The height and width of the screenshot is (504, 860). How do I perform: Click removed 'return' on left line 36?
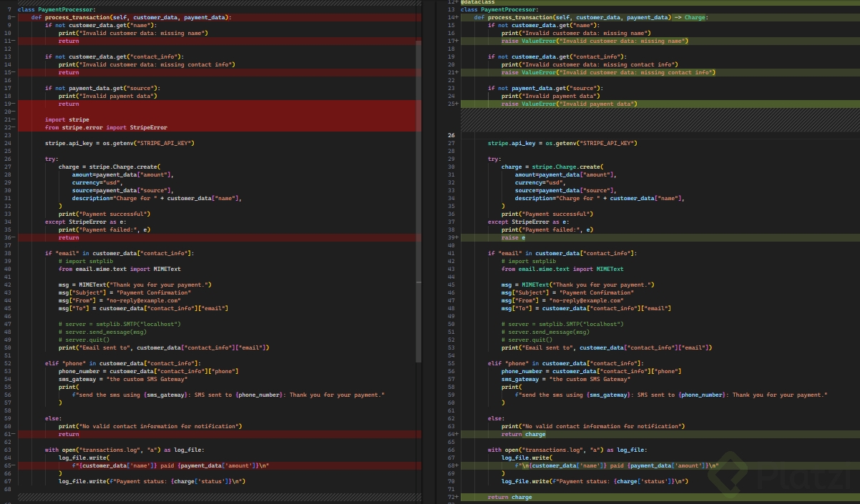point(69,237)
